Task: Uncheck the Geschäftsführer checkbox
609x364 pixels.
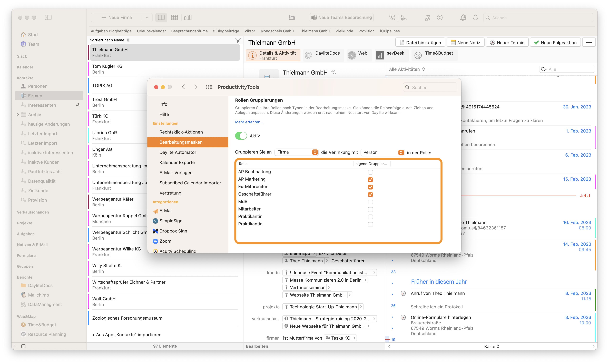Action: [x=370, y=195]
